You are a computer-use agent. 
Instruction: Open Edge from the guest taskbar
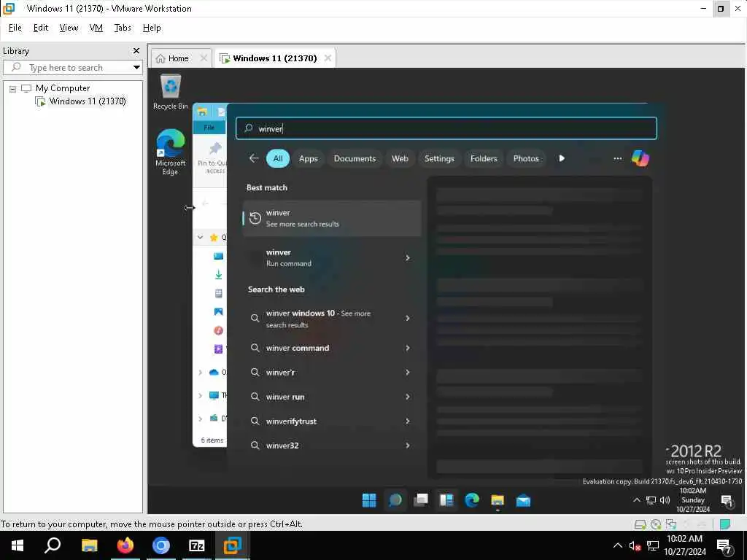coord(472,500)
